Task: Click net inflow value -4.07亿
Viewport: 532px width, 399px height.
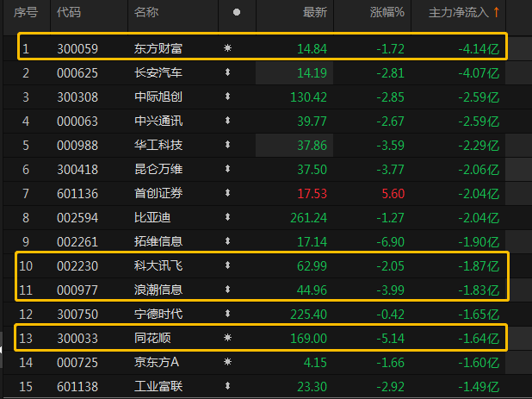Action: click(479, 73)
